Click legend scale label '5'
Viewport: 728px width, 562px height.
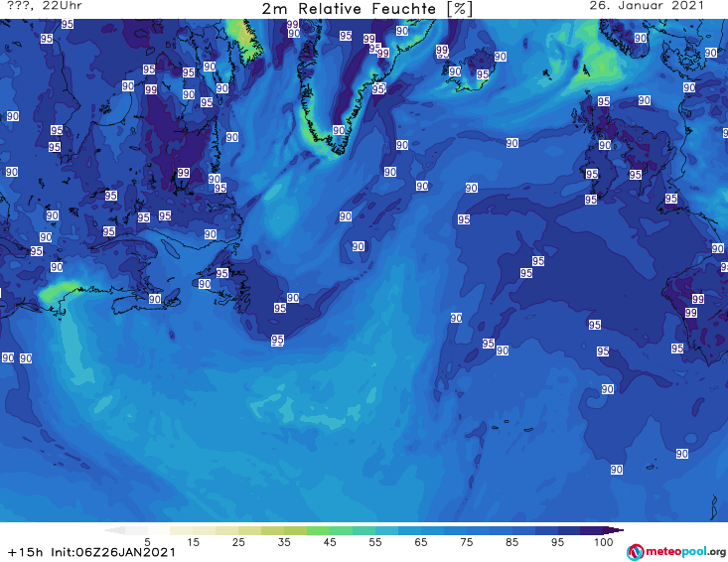point(147,542)
